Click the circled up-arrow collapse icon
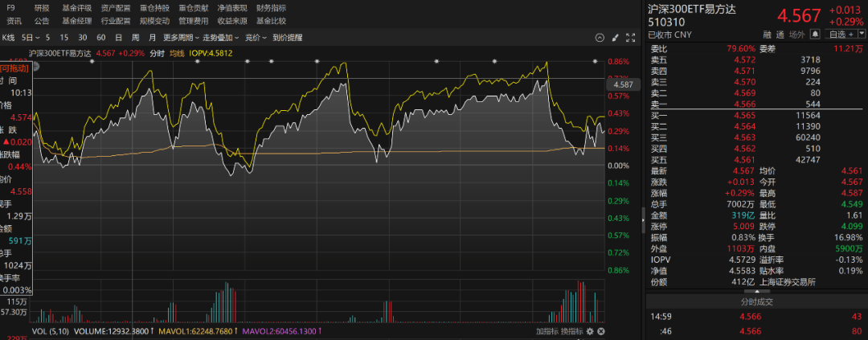 point(601,38)
